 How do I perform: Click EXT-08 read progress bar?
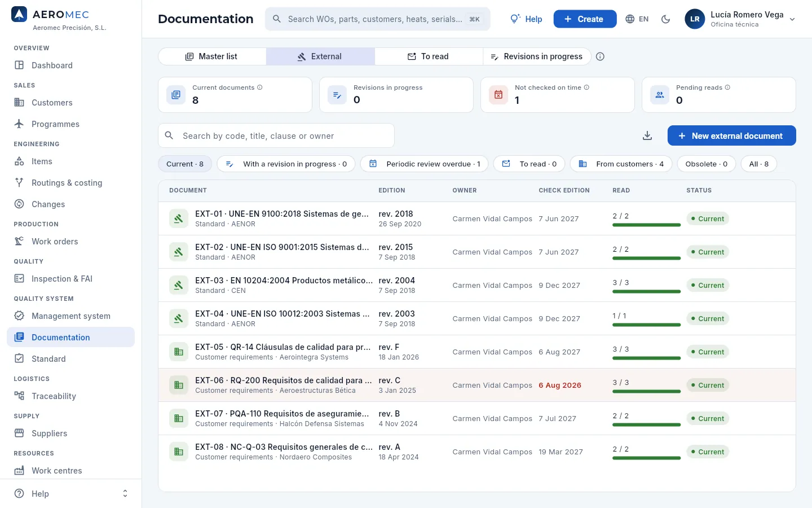[x=646, y=458]
